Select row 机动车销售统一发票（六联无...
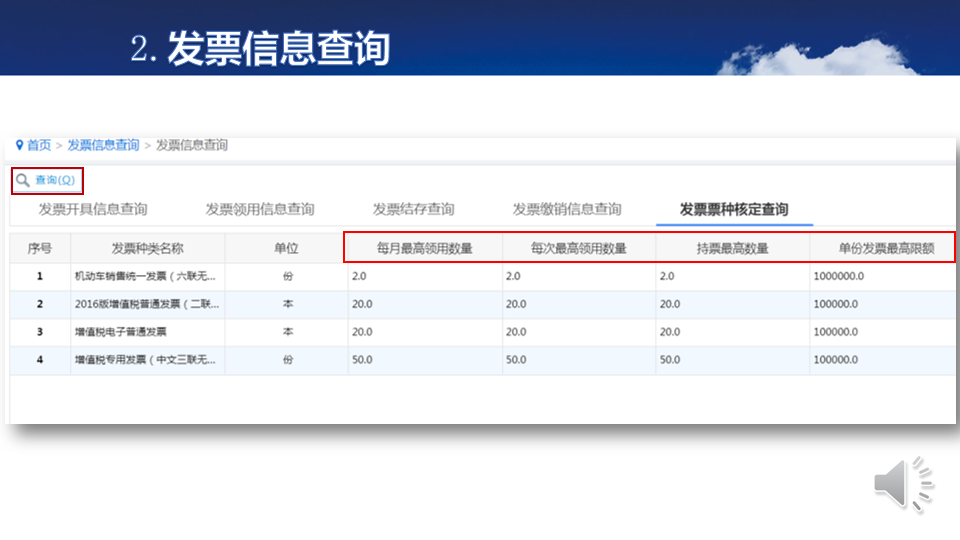Screen dimensions: 960x540 pos(482,277)
